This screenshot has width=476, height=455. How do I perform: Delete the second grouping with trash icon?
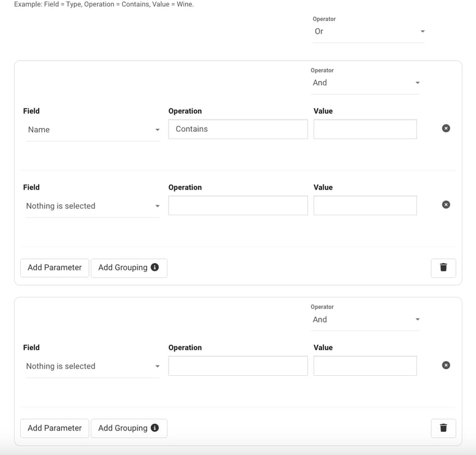[443, 428]
